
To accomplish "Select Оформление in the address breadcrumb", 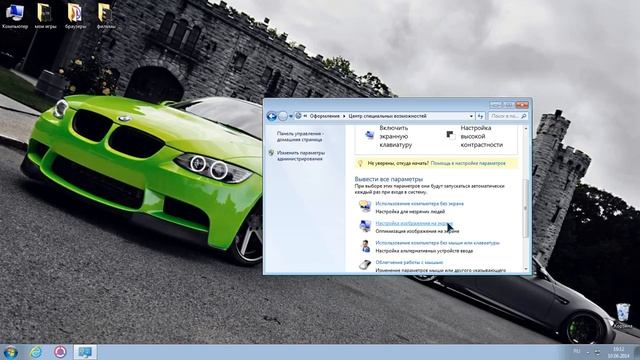I will click(x=324, y=116).
